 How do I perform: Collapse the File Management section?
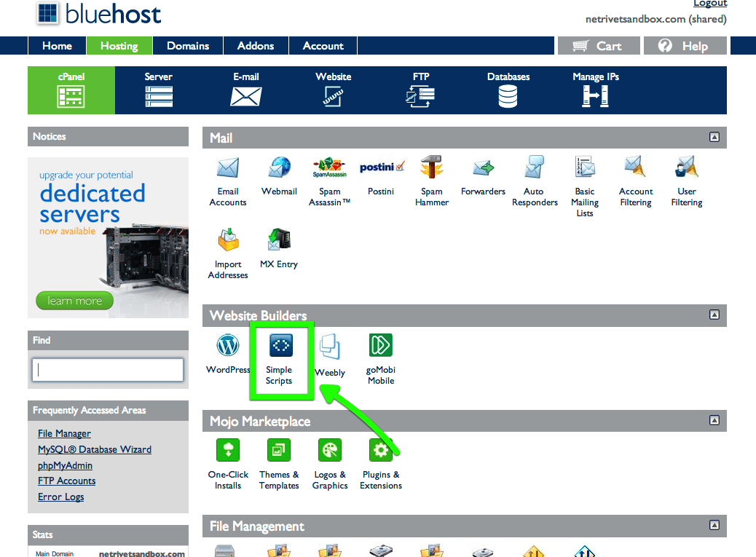[x=714, y=525]
